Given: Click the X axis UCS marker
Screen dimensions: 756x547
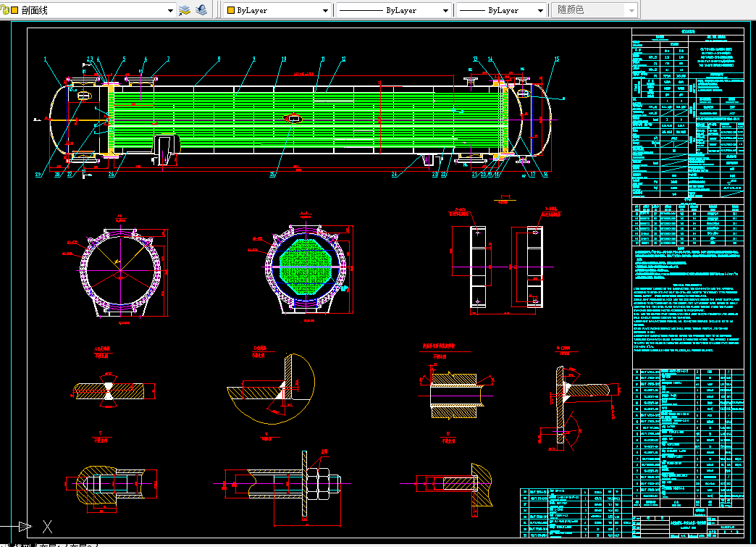Looking at the screenshot, I should click(x=47, y=526).
